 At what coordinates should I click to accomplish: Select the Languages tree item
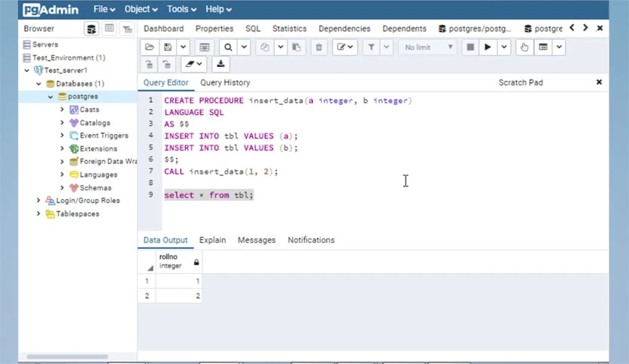pyautogui.click(x=99, y=174)
